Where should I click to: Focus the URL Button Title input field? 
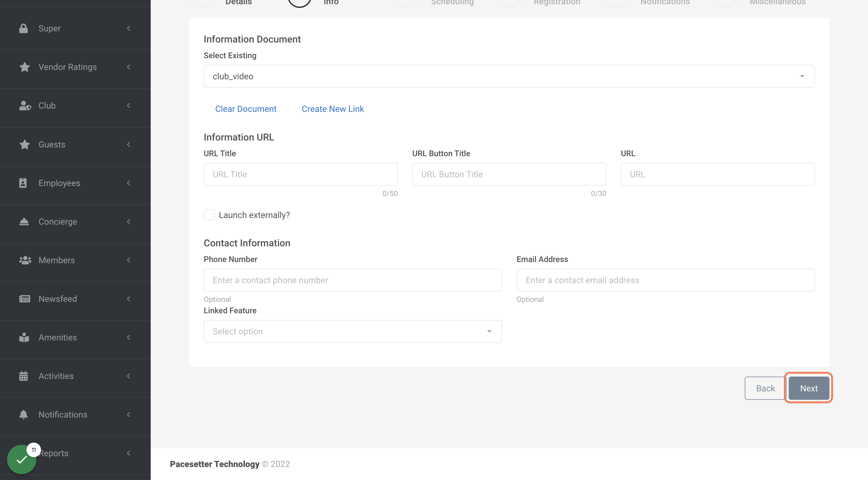click(509, 174)
